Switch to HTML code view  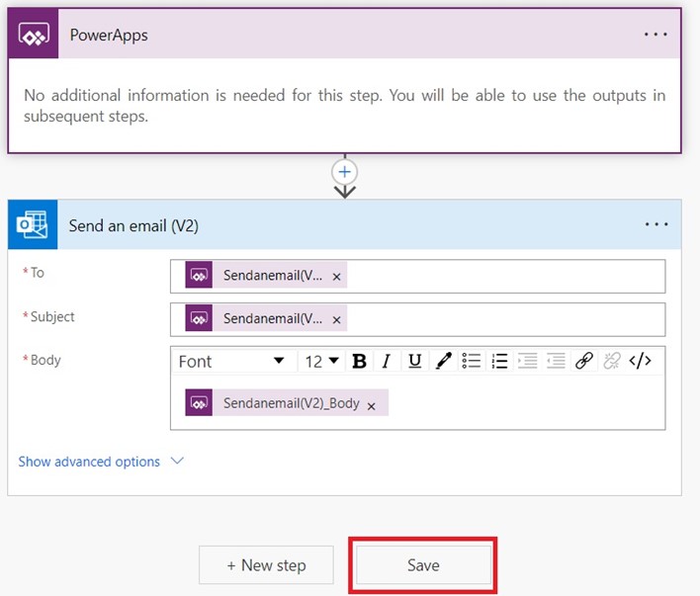coord(640,362)
